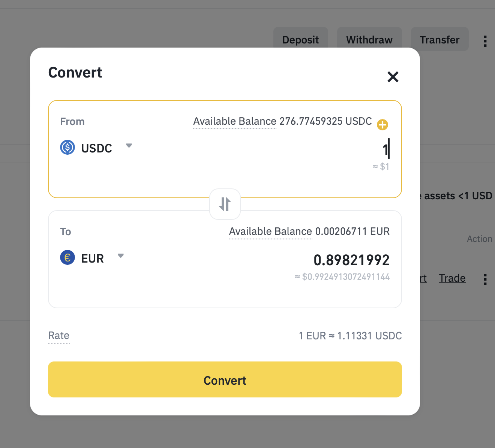495x448 pixels.
Task: Click the EUR coin icon
Action: click(67, 258)
